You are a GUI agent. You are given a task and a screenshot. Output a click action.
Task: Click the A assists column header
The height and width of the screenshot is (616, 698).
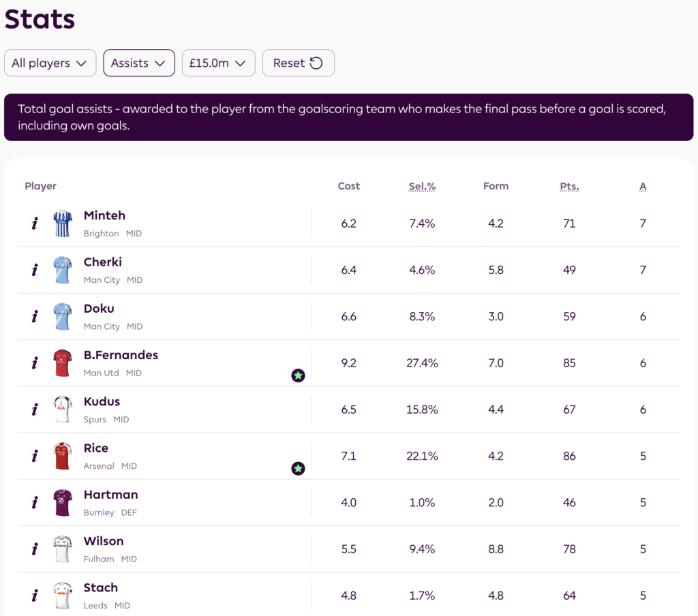pyautogui.click(x=643, y=186)
